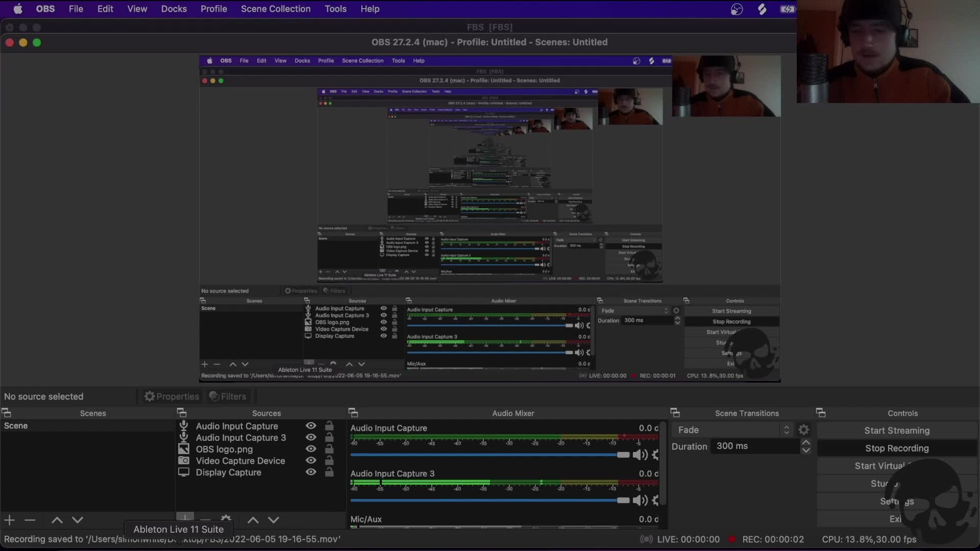980x551 pixels.
Task: Open the Profile menu
Action: (214, 9)
